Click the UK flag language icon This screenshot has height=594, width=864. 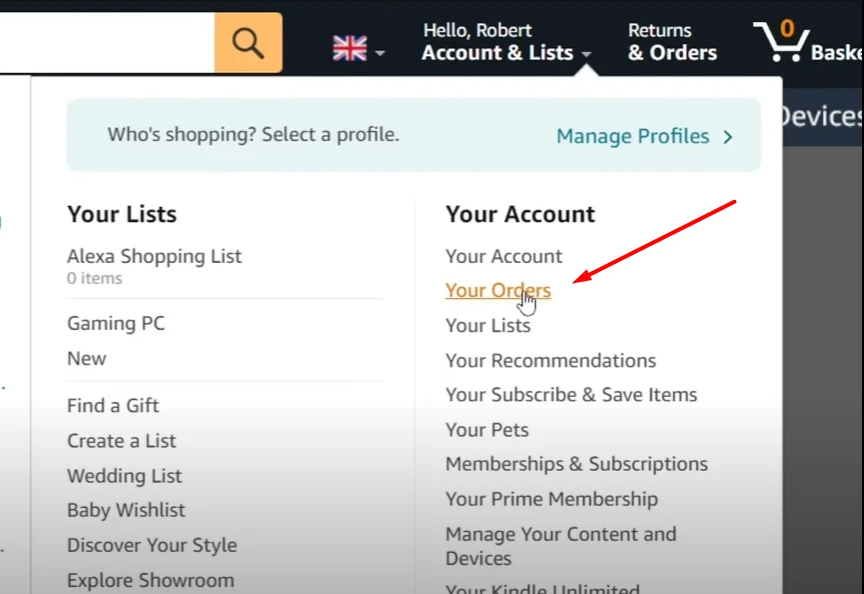pyautogui.click(x=350, y=48)
